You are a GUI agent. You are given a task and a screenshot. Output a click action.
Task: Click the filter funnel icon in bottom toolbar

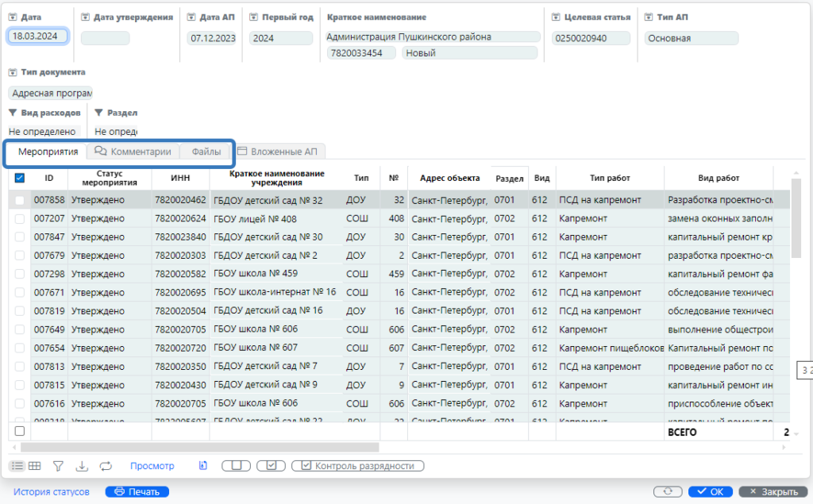coord(58,466)
